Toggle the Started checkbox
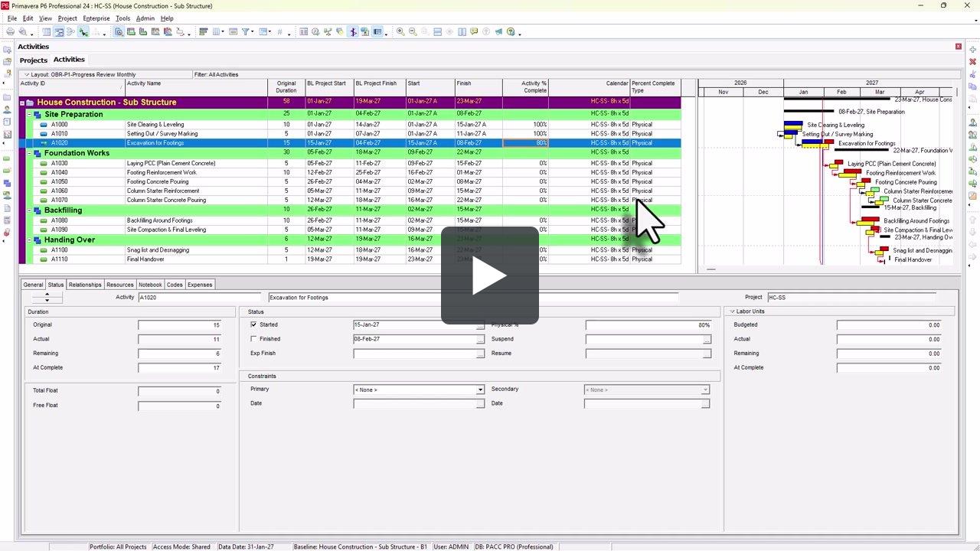This screenshot has height=551, width=980. pos(253,324)
